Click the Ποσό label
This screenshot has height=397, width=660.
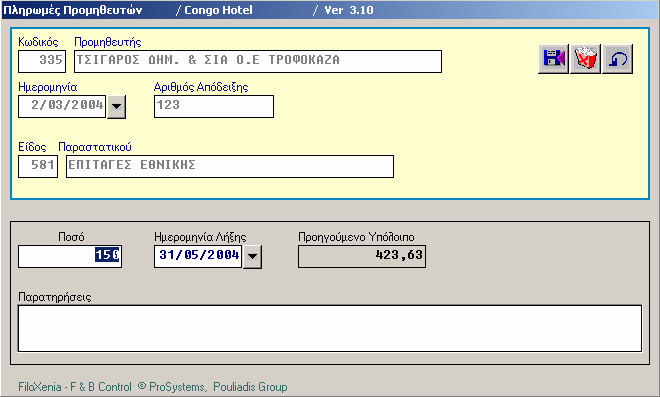(x=71, y=237)
